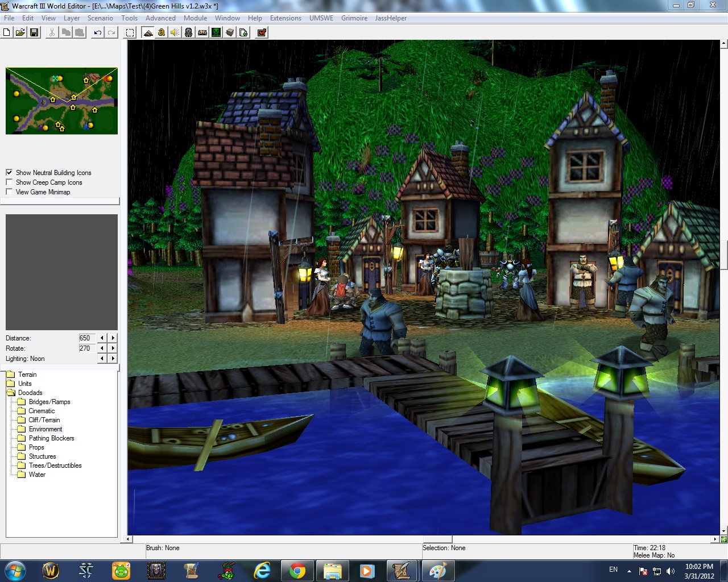Open the Module menu
This screenshot has height=582, width=728.
point(195,18)
